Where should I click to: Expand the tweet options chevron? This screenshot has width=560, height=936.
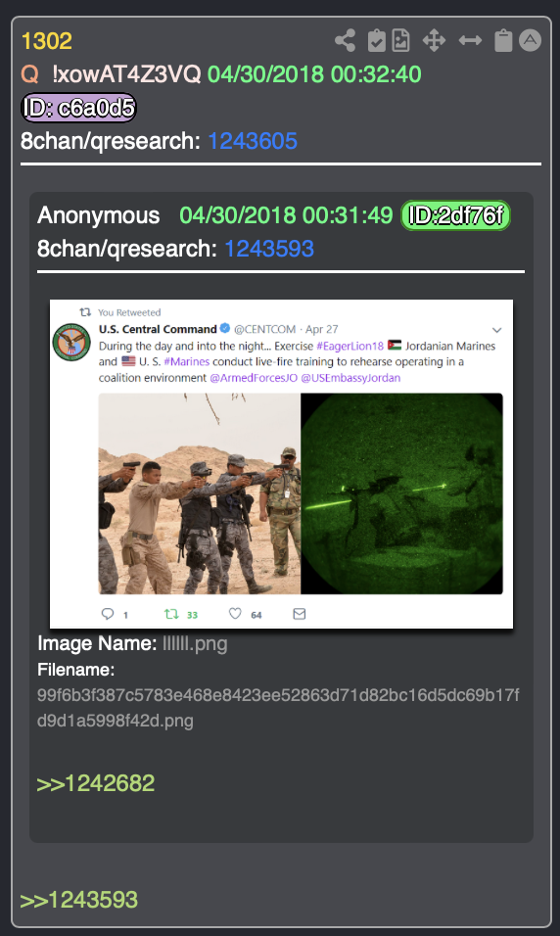(x=496, y=330)
